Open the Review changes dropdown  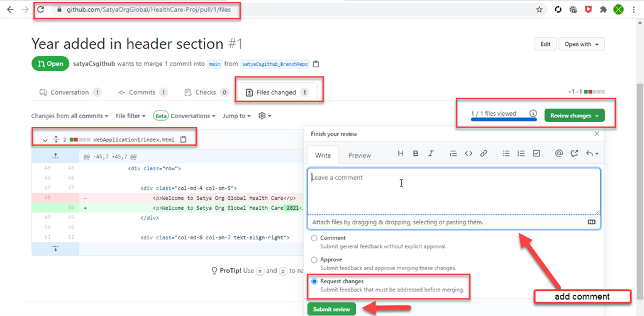point(574,116)
